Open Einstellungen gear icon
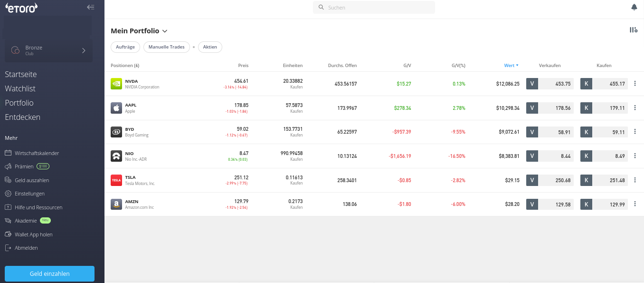Screen dimensions: 644x283 (x=8, y=194)
